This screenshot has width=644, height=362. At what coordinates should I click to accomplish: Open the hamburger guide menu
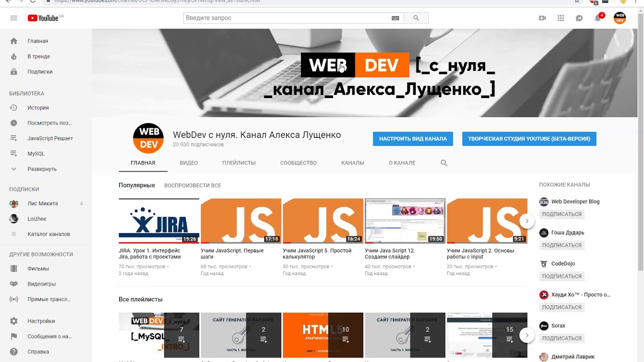[14, 18]
